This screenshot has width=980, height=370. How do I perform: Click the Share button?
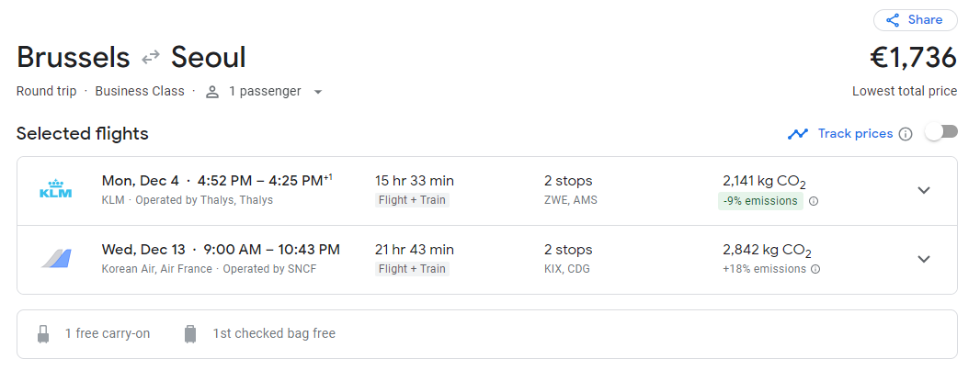pyautogui.click(x=915, y=20)
